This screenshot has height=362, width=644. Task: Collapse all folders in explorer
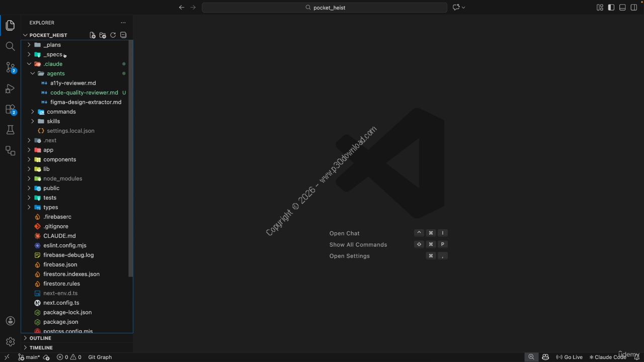coord(123,35)
